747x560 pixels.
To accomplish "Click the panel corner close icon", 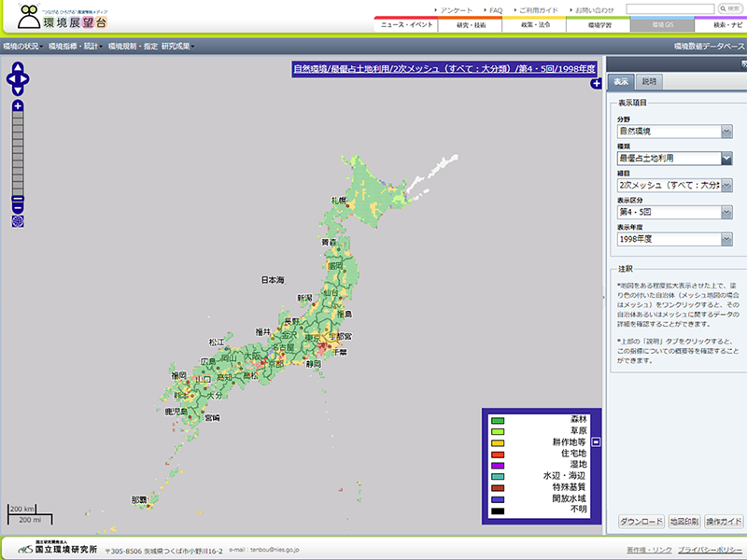I will coord(743,63).
